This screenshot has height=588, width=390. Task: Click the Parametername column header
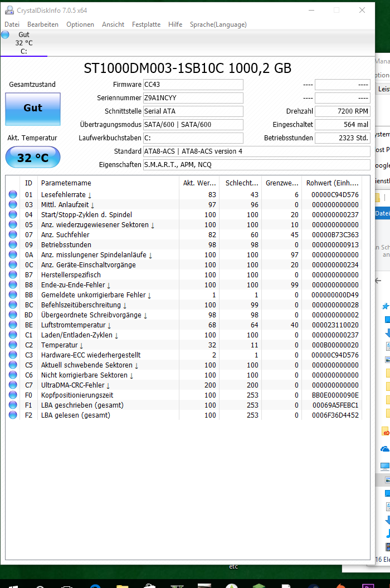coord(108,183)
